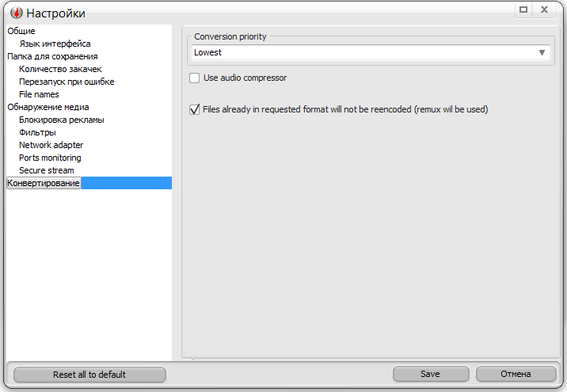Viewport: 567px width, 392px height.
Task: Click the Save button
Action: (430, 375)
